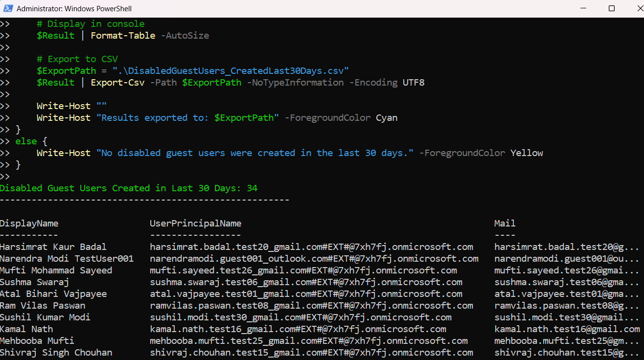
Task: Click the Export-Csv cmdlet in script
Action: pos(117,83)
